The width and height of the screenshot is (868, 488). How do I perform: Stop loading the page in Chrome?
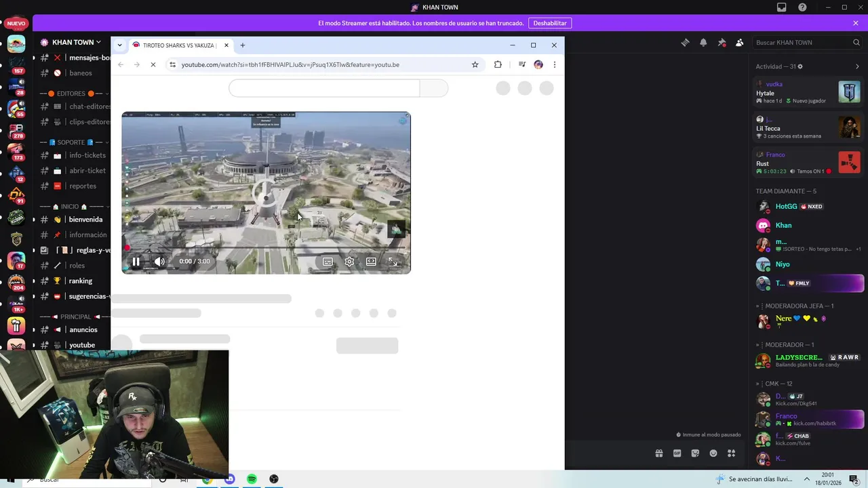[153, 64]
